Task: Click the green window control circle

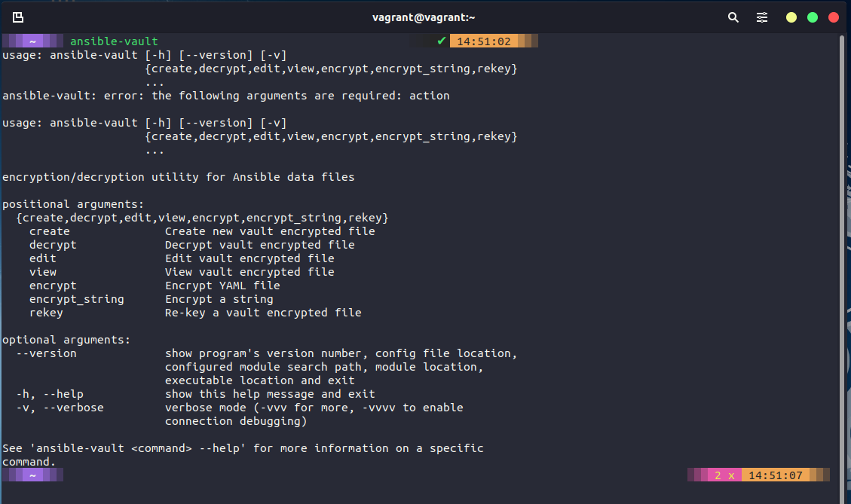Action: (812, 16)
